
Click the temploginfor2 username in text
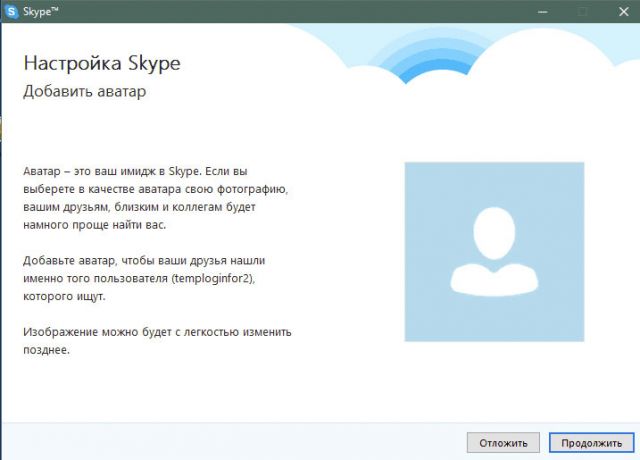(212, 279)
